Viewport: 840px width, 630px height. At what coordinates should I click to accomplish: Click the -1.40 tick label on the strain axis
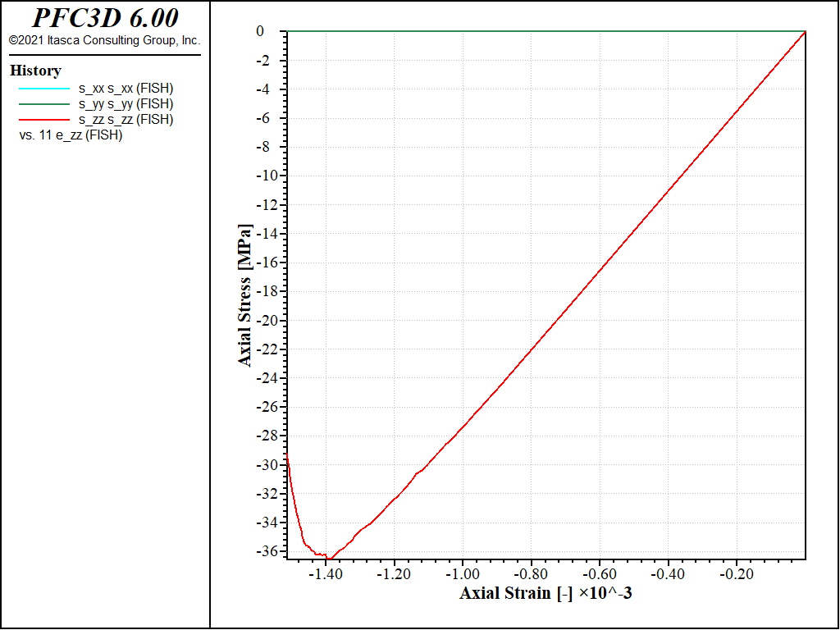pyautogui.click(x=326, y=574)
